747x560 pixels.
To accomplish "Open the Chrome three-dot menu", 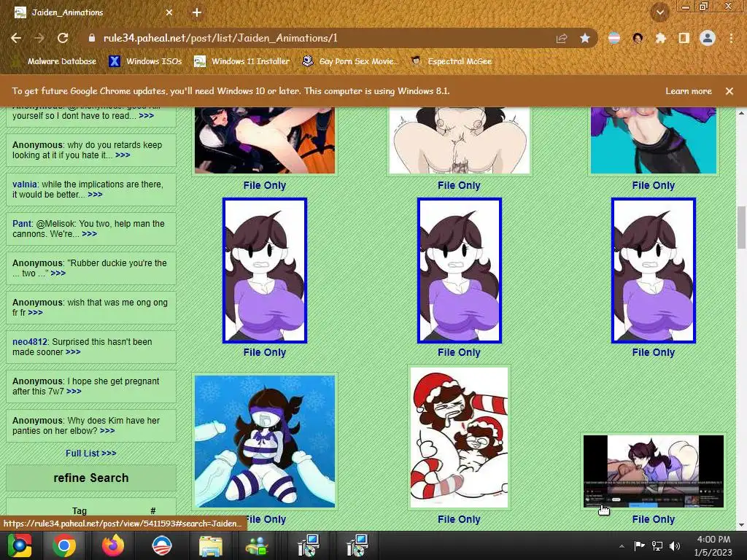I will [x=731, y=38].
